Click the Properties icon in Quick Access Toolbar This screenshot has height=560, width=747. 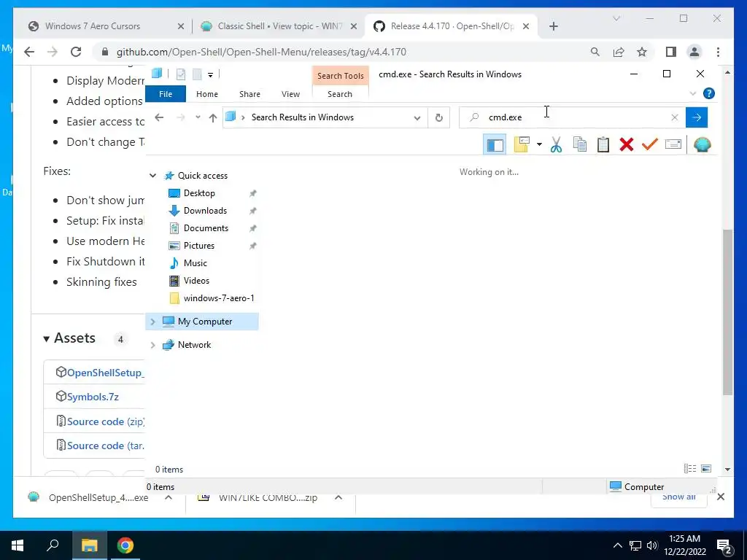pyautogui.click(x=181, y=74)
